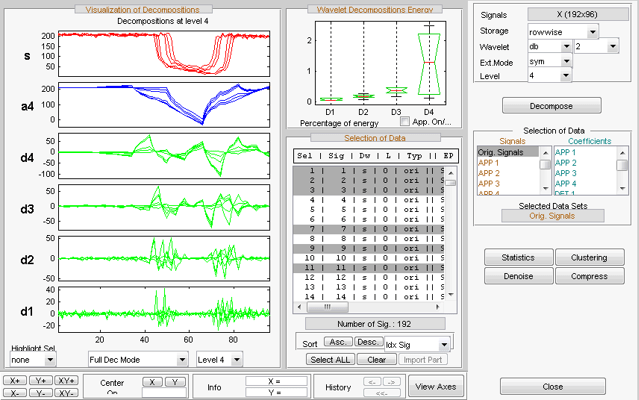Select signal row 14 in the table
The width and height of the screenshot is (639, 400).
tap(368, 297)
